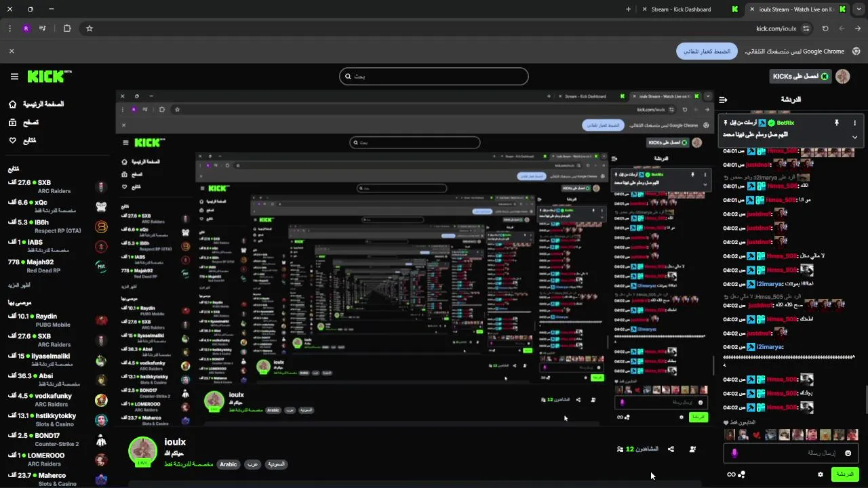Go back in browser history
868x488 pixels.
click(x=858, y=28)
